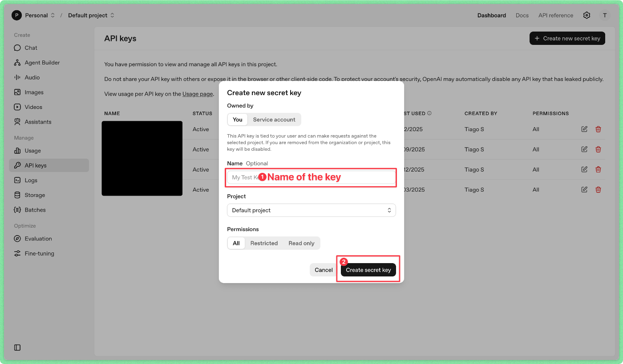Cancel the new secret key dialog
Image resolution: width=623 pixels, height=364 pixels.
(324, 270)
